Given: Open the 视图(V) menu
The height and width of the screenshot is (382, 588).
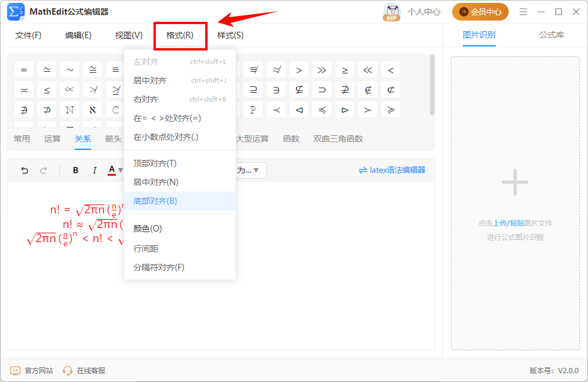Looking at the screenshot, I should [129, 35].
